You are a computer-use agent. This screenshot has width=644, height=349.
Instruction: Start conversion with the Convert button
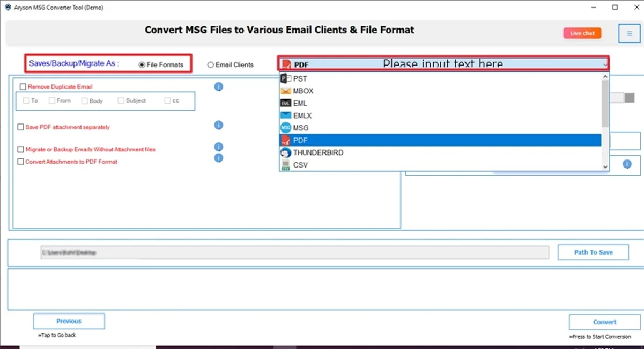(x=604, y=322)
